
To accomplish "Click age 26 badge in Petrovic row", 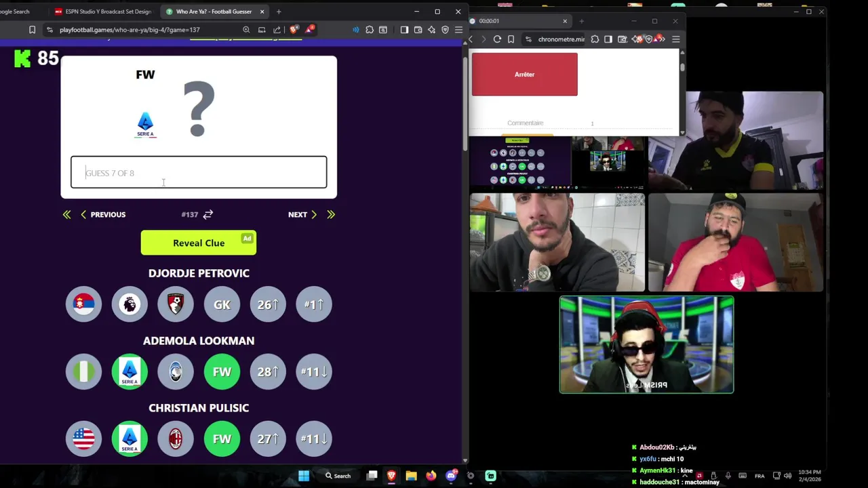I will (x=268, y=304).
